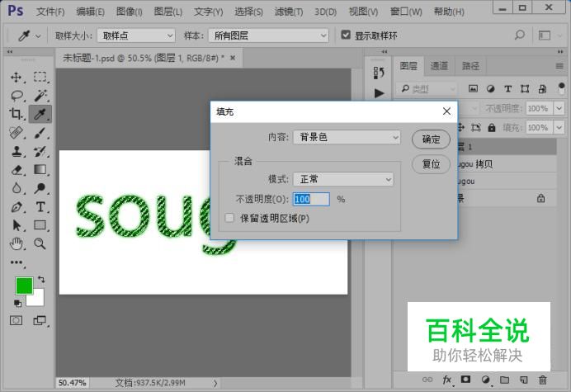Image resolution: width=571 pixels, height=392 pixels.
Task: Select the Rectangle shape tool
Action: tap(40, 225)
